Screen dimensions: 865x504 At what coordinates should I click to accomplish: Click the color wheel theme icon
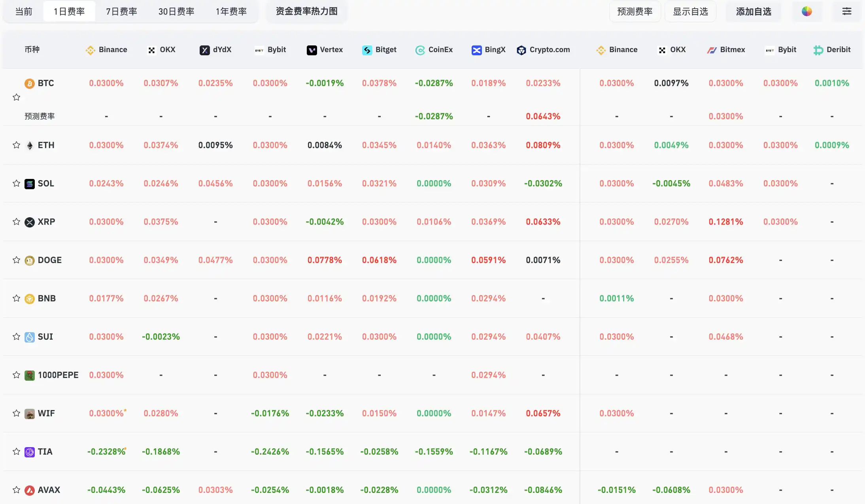point(806,11)
